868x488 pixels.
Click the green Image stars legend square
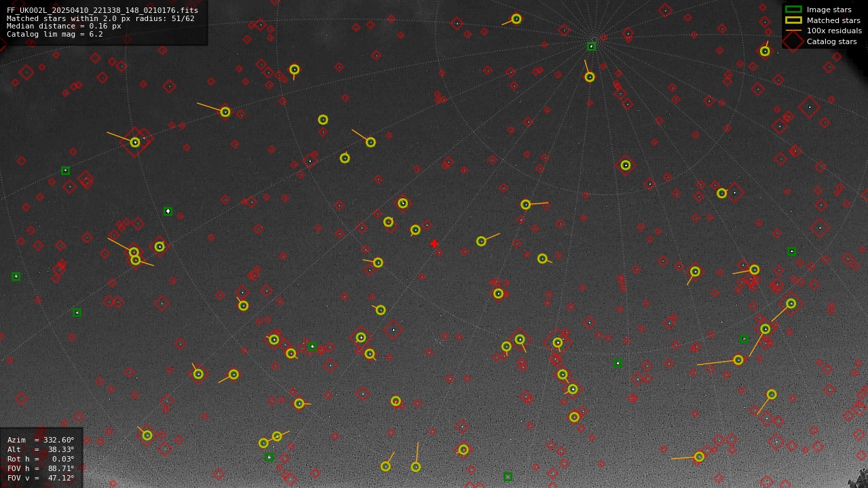point(793,10)
